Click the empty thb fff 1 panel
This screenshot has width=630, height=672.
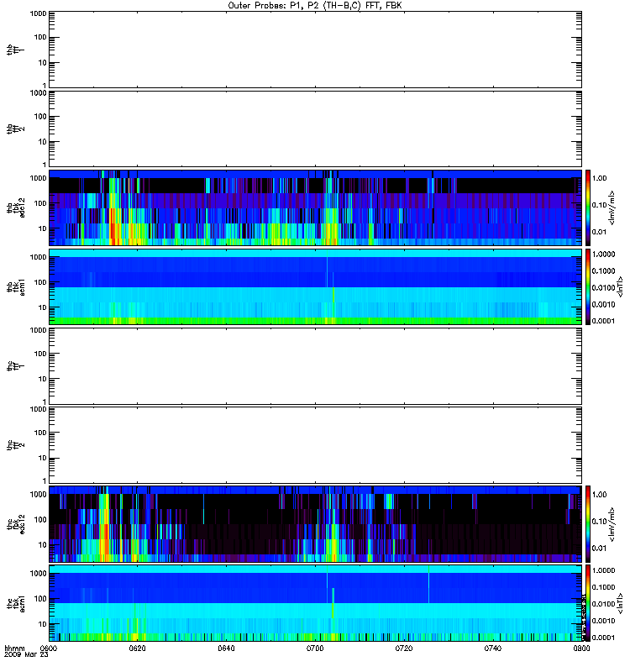[315, 50]
